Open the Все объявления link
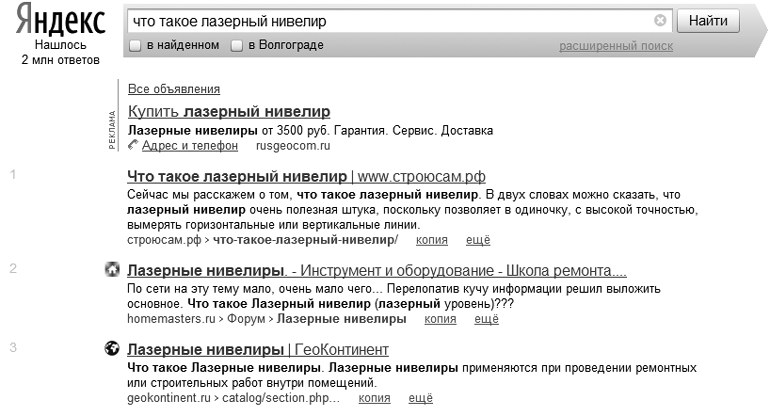 pyautogui.click(x=174, y=89)
